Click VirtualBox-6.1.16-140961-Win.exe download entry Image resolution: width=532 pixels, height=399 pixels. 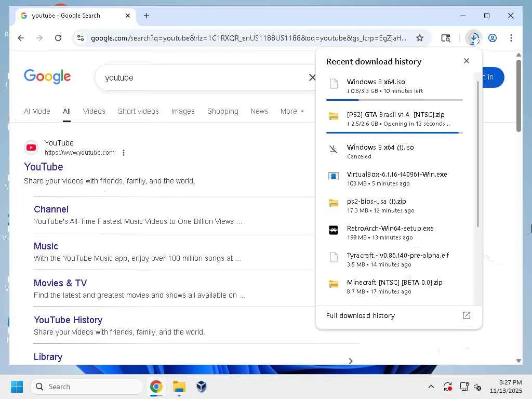click(x=394, y=179)
